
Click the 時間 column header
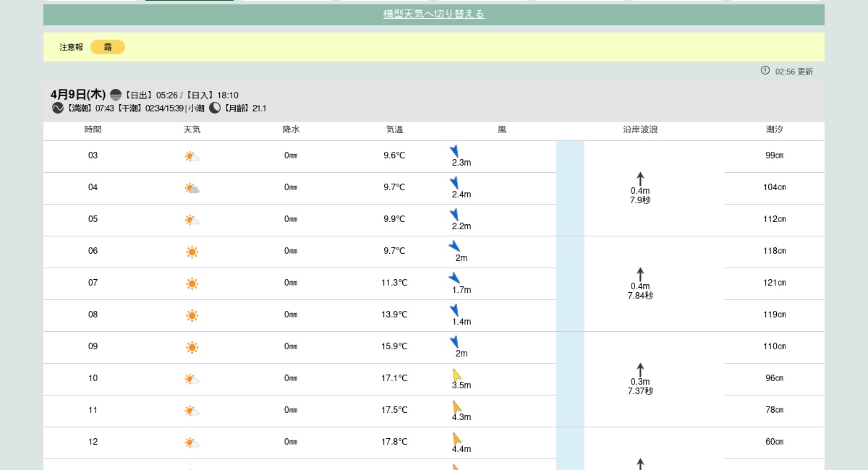93,130
